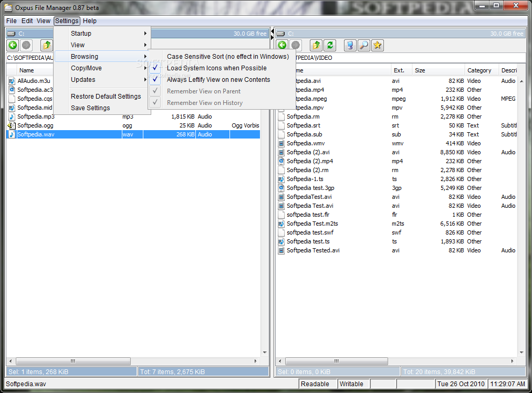The width and height of the screenshot is (532, 393).
Task: Click the right pane horizontal scrollbar thumb
Action: point(336,361)
